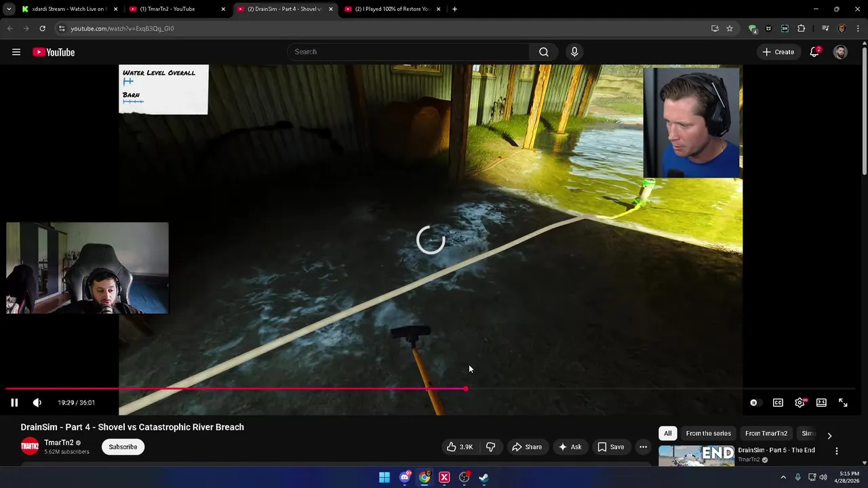Open the YouTube account avatar menu
Viewport: 868px width, 488px height.
(840, 52)
